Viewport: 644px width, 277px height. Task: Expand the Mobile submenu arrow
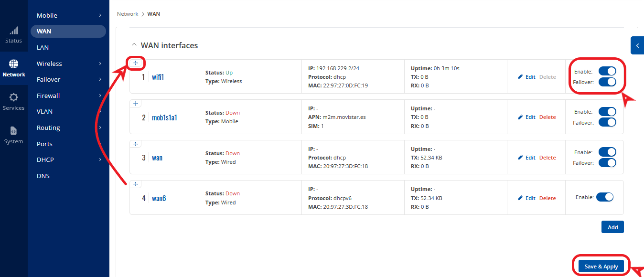100,16
